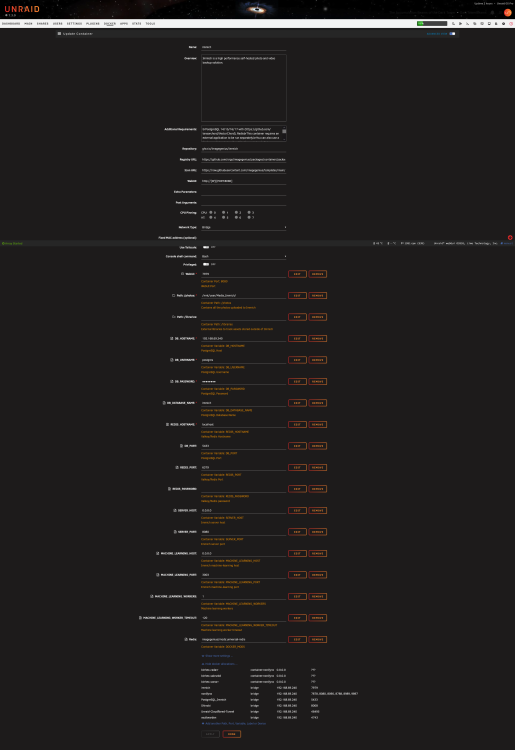Click the list icon beside Update Container title
The height and width of the screenshot is (750, 515).
(x=59, y=34)
